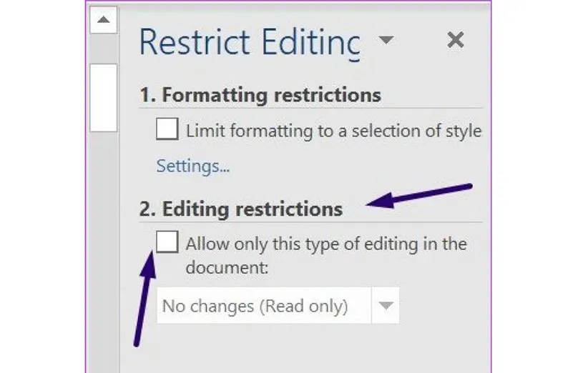Click the scroll up arrow button

(104, 21)
